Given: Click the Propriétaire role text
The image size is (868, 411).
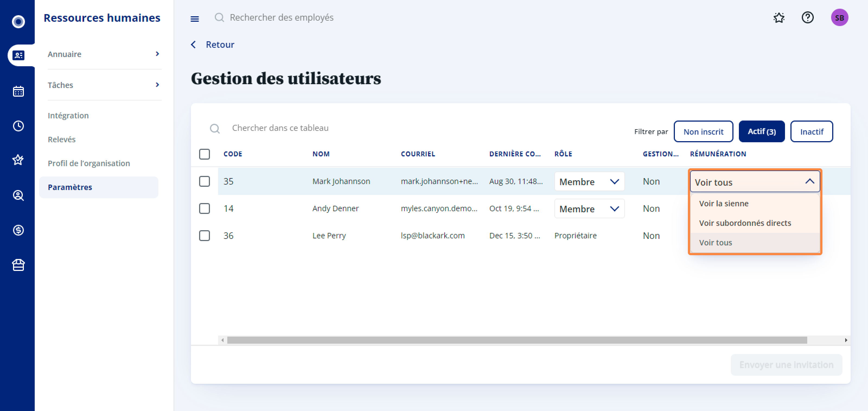Looking at the screenshot, I should coord(575,236).
